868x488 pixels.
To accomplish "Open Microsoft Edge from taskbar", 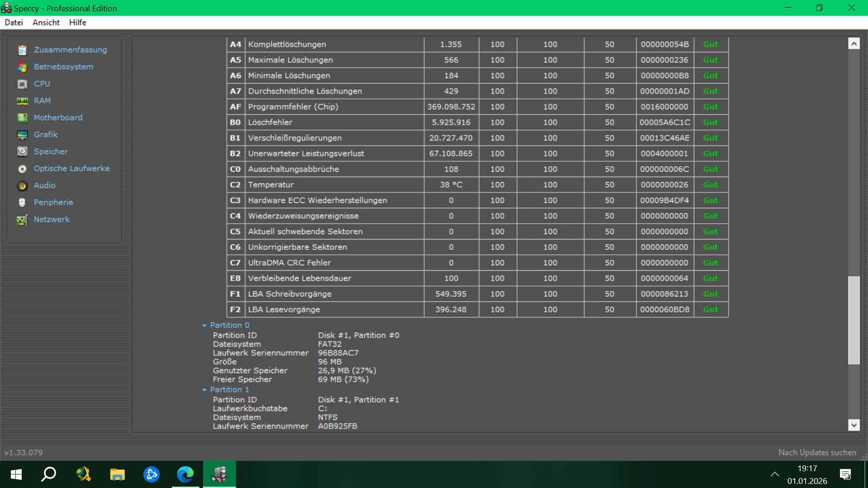I will click(x=185, y=474).
